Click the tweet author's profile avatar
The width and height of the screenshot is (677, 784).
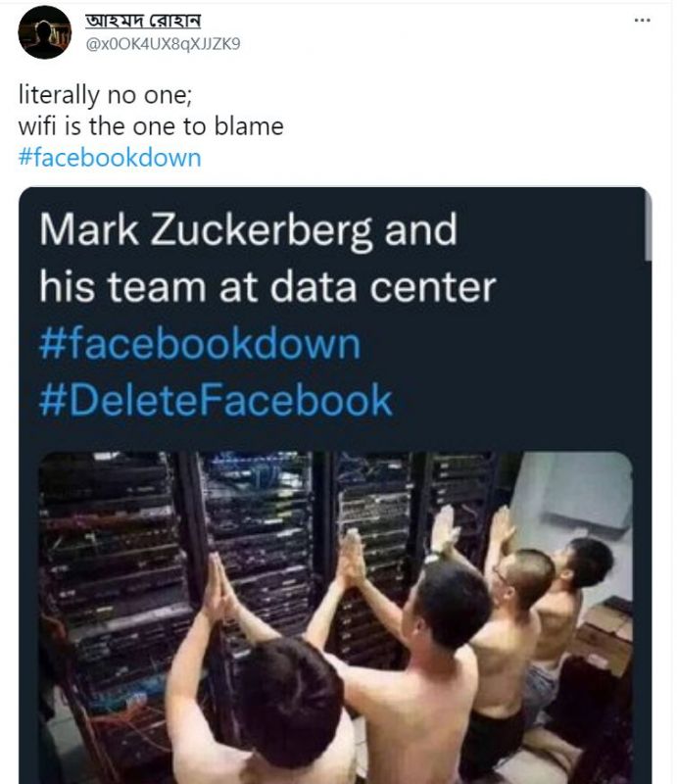point(44,32)
